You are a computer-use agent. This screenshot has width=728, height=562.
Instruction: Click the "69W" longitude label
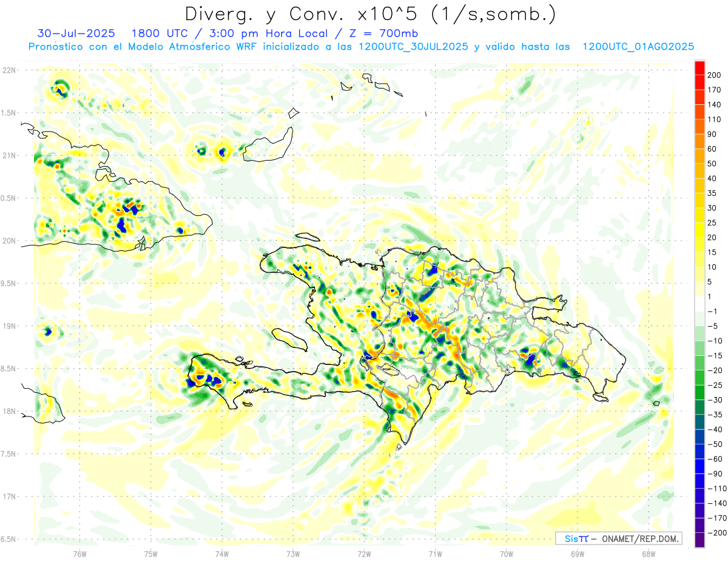click(578, 555)
